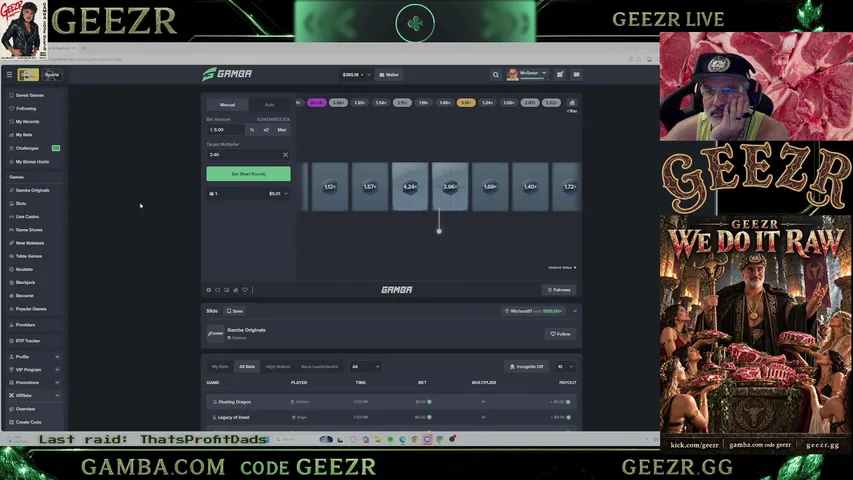Switch to Casino mode
The height and width of the screenshot is (480, 853).
coord(28,75)
